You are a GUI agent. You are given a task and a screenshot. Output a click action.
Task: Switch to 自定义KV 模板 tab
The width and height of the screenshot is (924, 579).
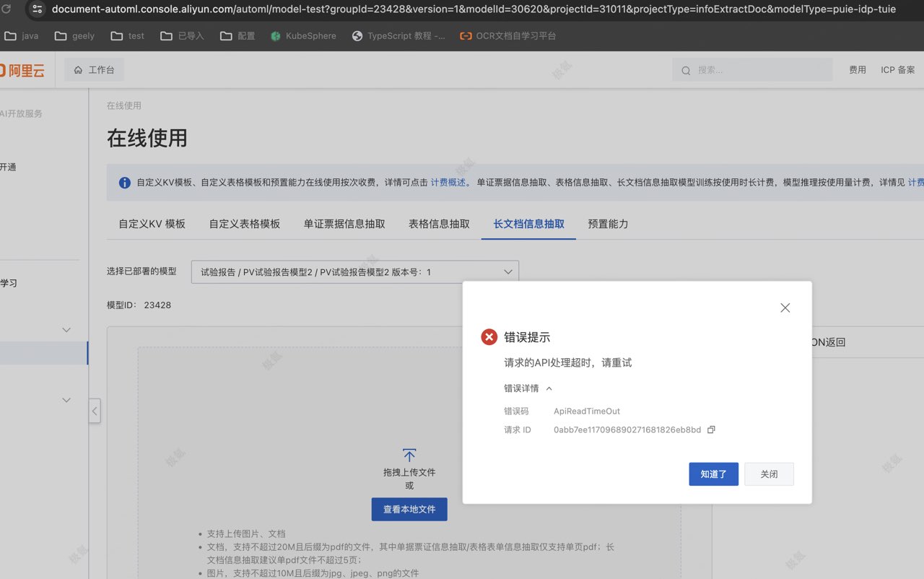(x=152, y=224)
